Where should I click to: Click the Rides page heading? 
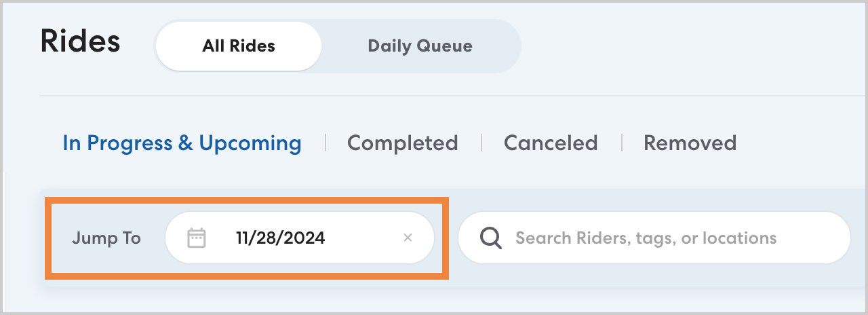tap(80, 41)
